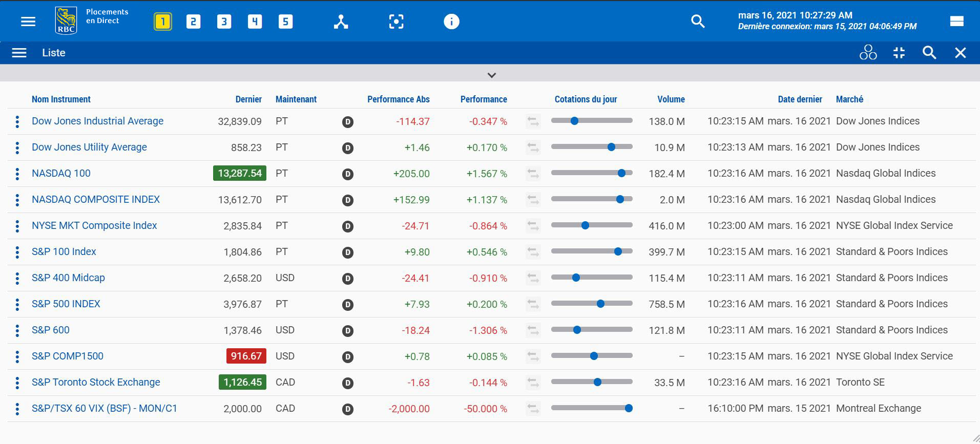The image size is (980, 444).
Task: Open the network/link nodes icon
Action: (x=341, y=22)
